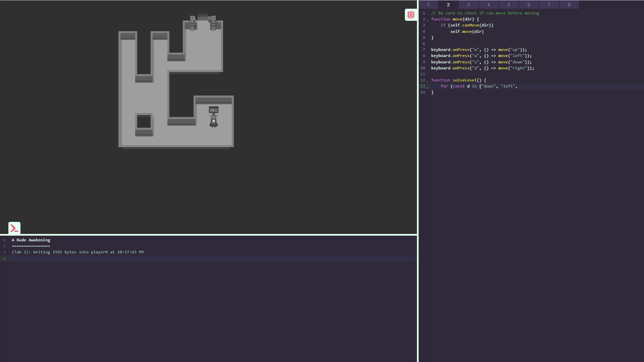Image resolution: width=644 pixels, height=362 pixels.
Task: Collapse the for loop at line 13
Action: click(x=428, y=87)
